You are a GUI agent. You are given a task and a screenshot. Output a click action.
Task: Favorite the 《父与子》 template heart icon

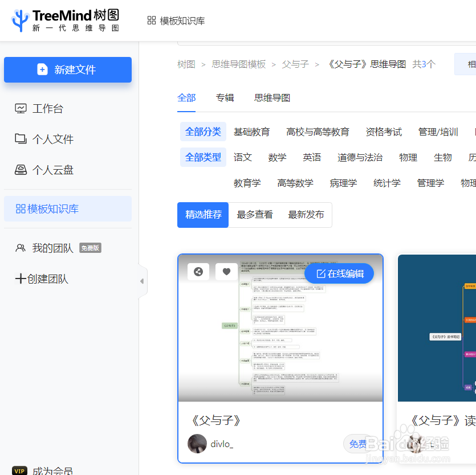(x=226, y=272)
